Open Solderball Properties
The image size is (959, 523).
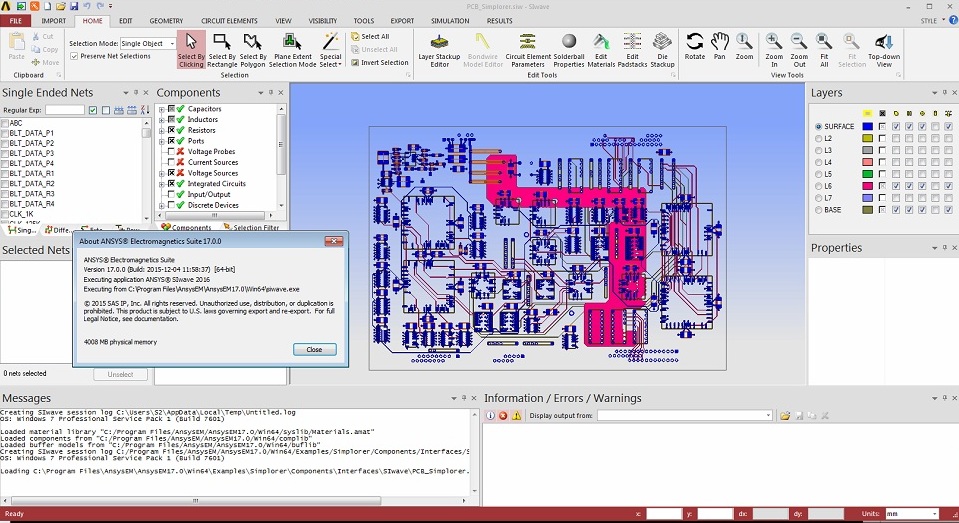[569, 50]
